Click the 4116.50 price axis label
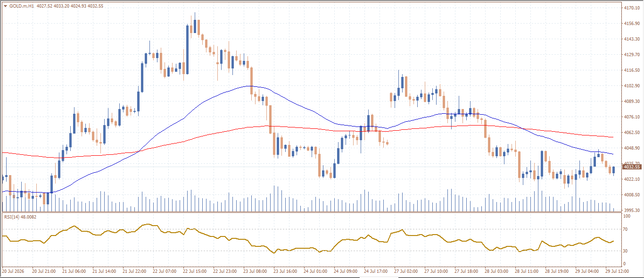Screen dimensions: 644x278 pyautogui.click(x=631, y=70)
